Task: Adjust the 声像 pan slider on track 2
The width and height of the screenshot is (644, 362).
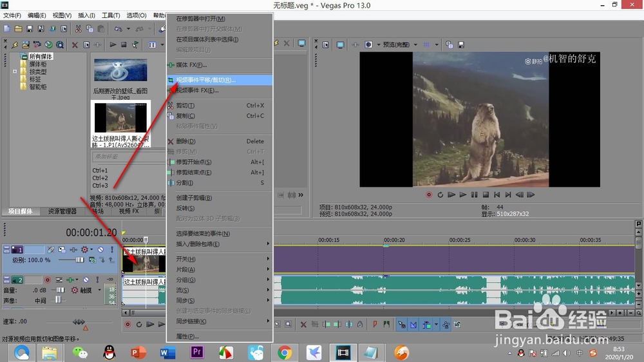Action: 58,300
